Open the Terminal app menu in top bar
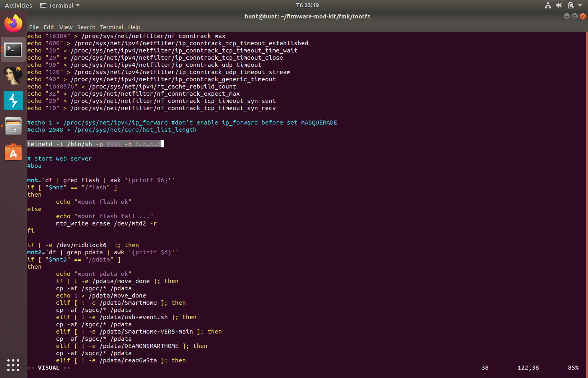This screenshot has width=588, height=378. coord(60,5)
